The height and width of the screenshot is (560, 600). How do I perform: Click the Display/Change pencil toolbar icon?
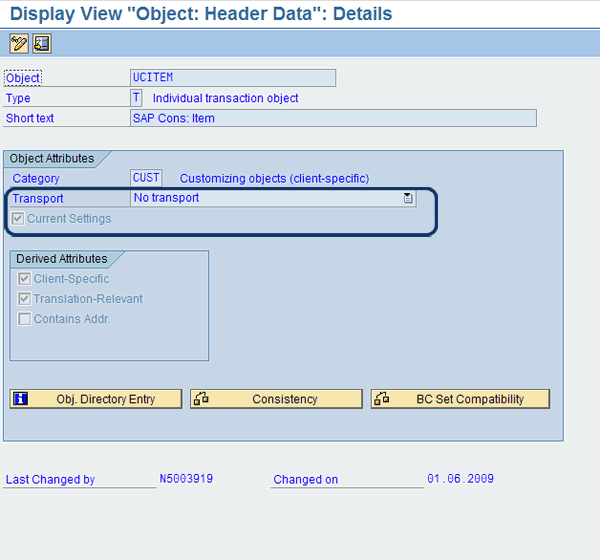coord(19,44)
